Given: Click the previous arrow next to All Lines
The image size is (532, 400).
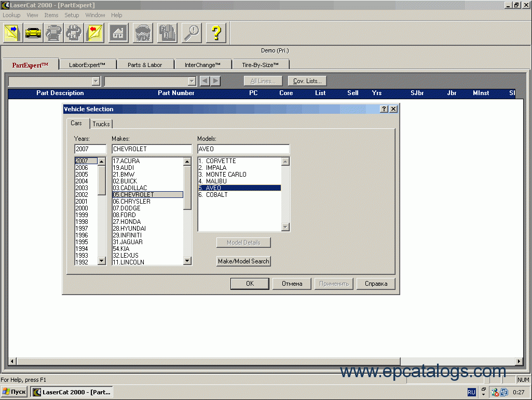Looking at the screenshot, I should click(205, 81).
